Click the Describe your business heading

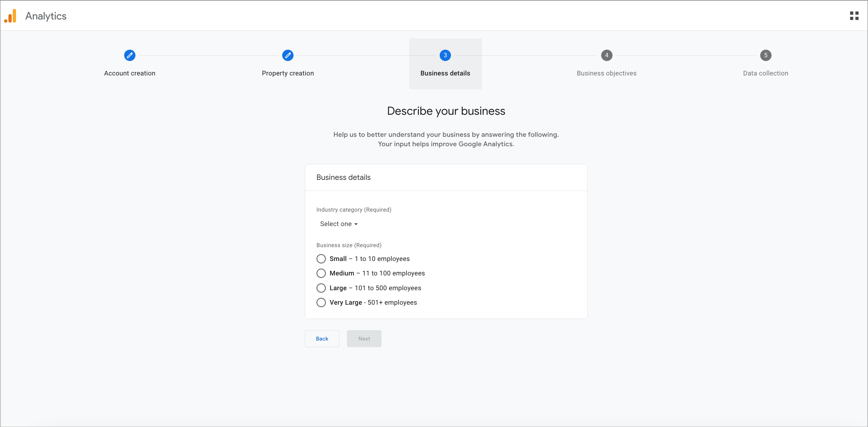click(446, 111)
